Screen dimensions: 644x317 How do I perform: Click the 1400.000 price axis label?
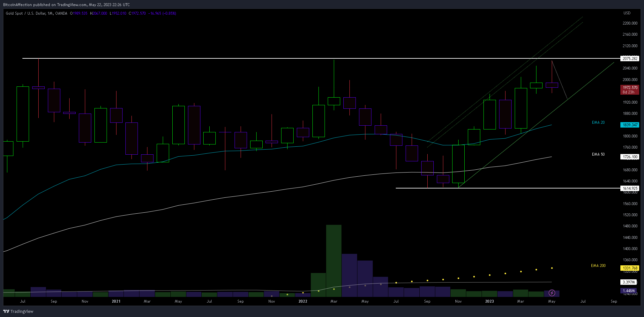click(630, 249)
